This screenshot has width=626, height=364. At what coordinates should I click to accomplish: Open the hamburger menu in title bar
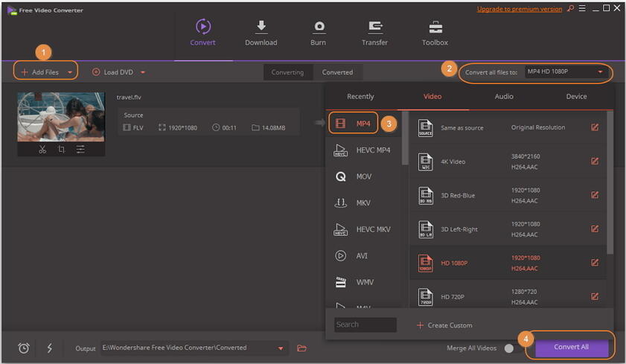tap(582, 8)
